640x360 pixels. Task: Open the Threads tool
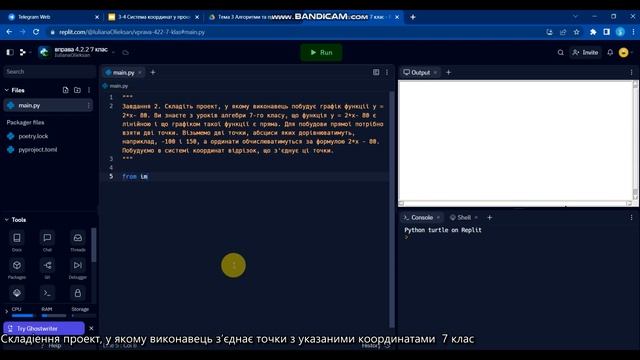tap(78, 241)
